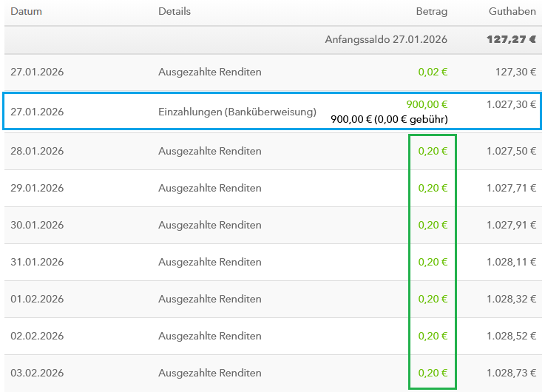Select the Anfangssaldo 27.01.2026 text

[x=386, y=39]
